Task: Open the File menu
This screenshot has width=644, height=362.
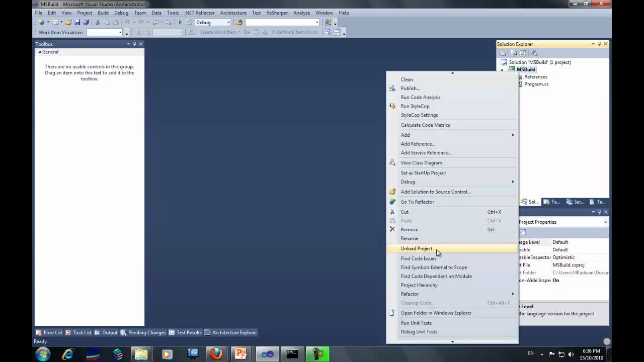Action: pos(38,13)
